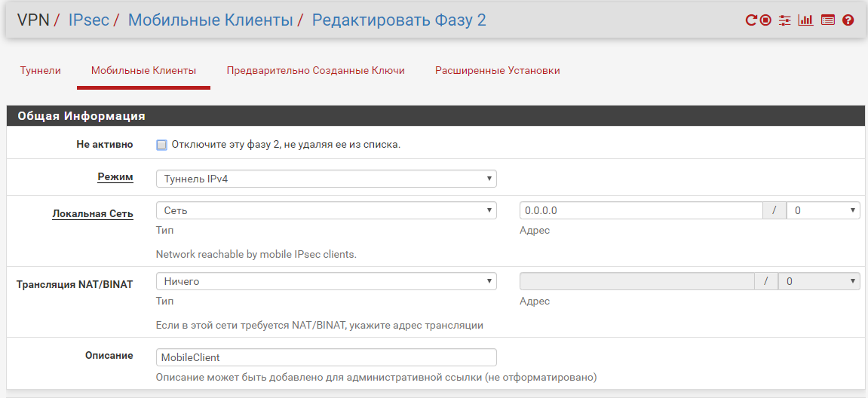Click the description help text about административной ссылки
Image resolution: width=868 pixels, height=398 pixels.
[x=376, y=378]
